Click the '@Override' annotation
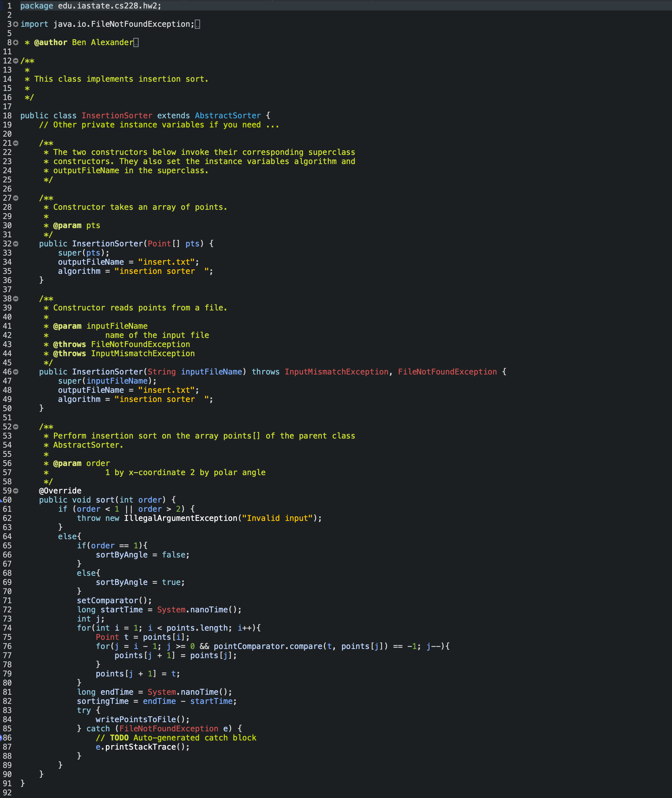Image resolution: width=672 pixels, height=798 pixels. pos(60,490)
